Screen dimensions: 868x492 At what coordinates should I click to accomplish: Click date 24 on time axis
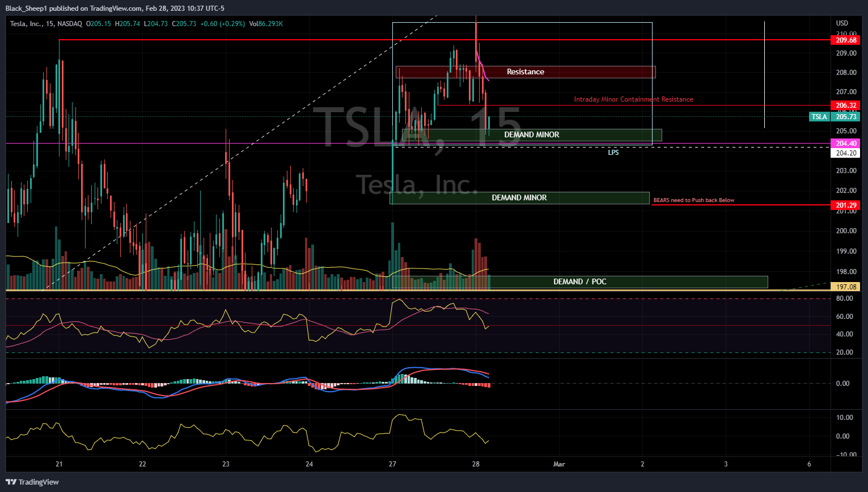point(309,464)
